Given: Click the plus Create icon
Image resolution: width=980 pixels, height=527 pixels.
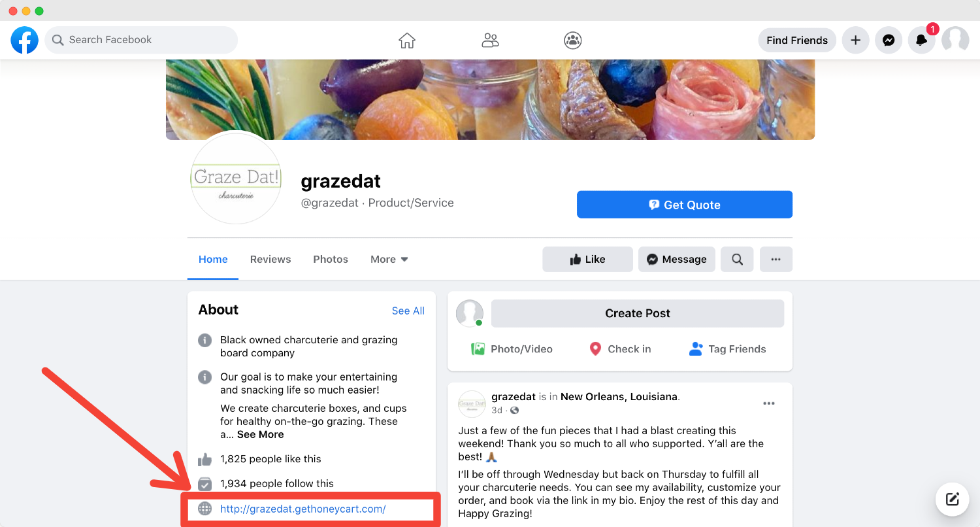Looking at the screenshot, I should point(855,40).
